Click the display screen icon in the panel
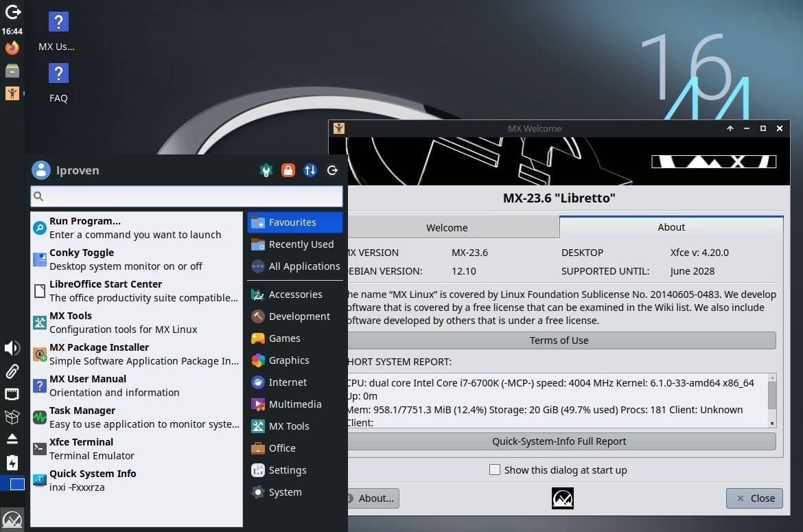The width and height of the screenshot is (803, 532). [x=12, y=394]
